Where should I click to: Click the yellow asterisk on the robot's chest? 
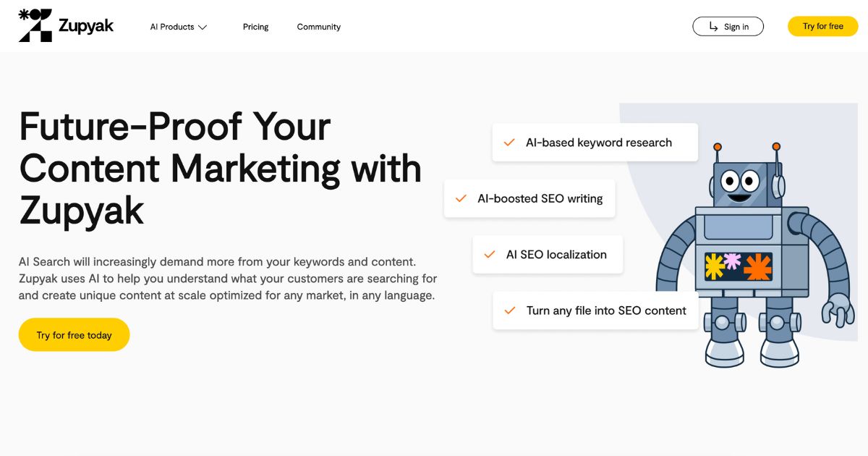click(715, 266)
